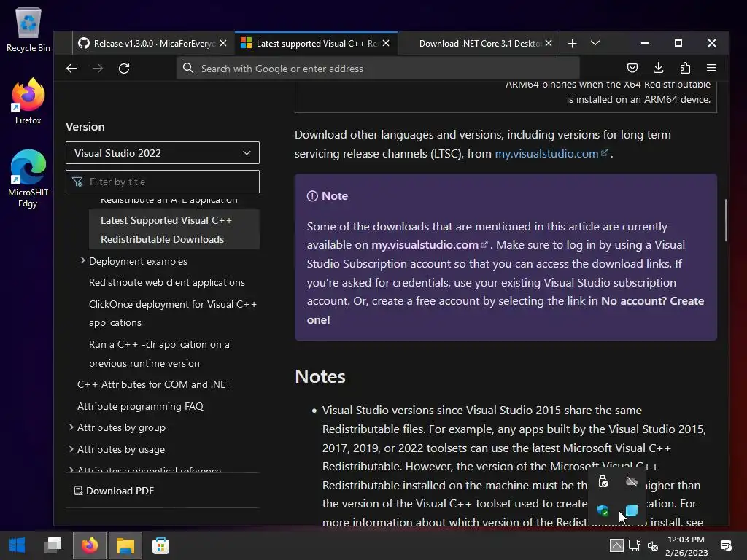This screenshot has width=747, height=560.
Task: Switch to the MicaForEveryone release tab
Action: pos(153,43)
